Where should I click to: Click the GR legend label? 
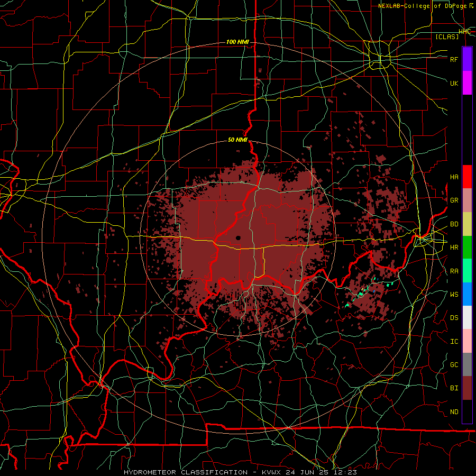[x=454, y=200]
